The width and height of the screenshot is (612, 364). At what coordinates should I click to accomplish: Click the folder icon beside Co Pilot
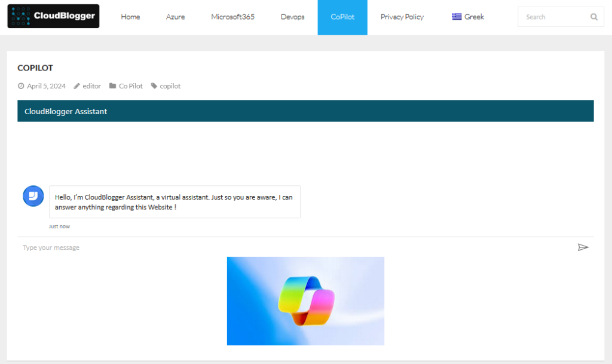(112, 86)
